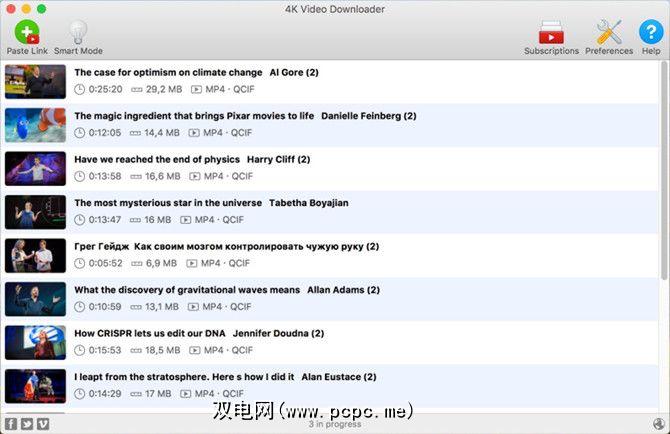Viewport: 670px width, 434px height.
Task: Select Al Gore video thumbnail
Action: coord(35,82)
